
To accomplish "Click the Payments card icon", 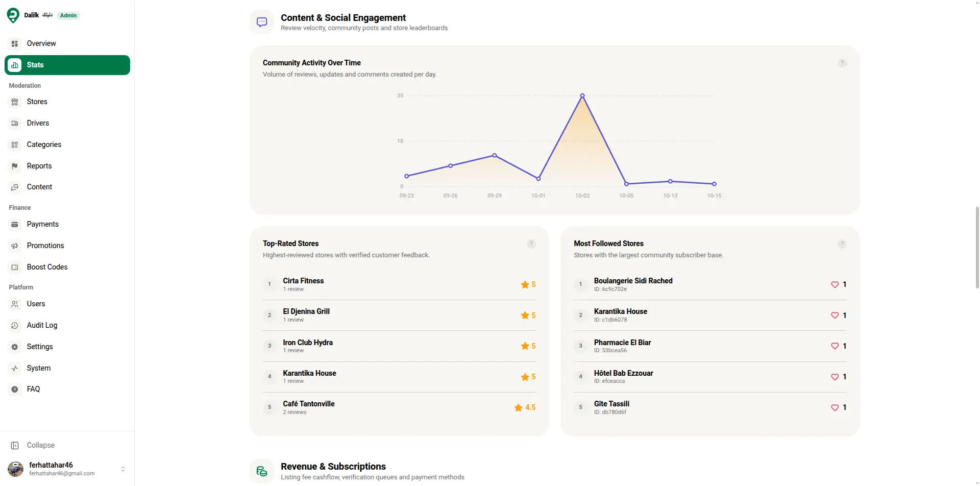I will coord(15,224).
